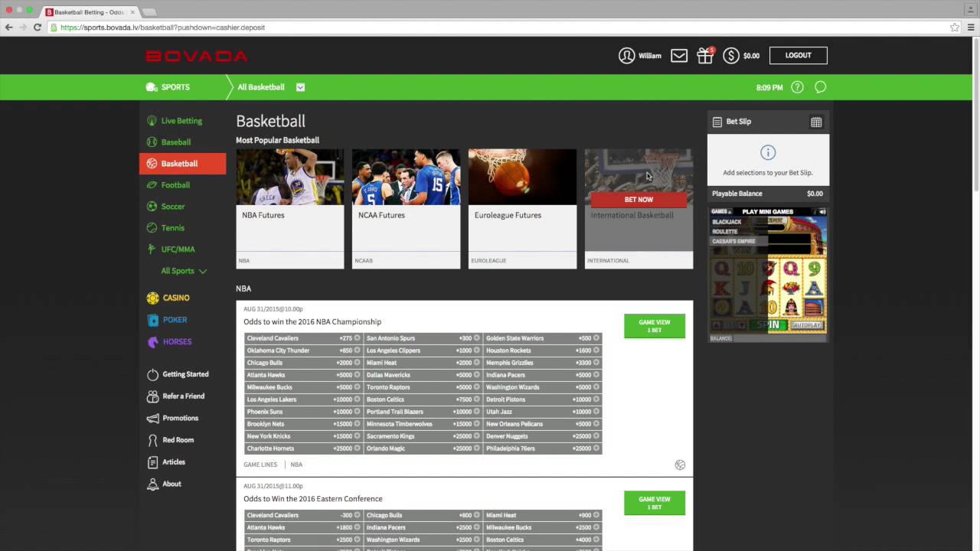Click the Promotions megaphone icon
Screen dimensions: 980x551
[152, 419]
